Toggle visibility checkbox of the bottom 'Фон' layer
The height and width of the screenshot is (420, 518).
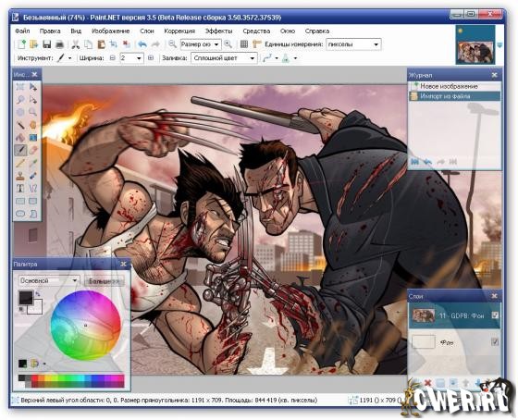pos(495,342)
